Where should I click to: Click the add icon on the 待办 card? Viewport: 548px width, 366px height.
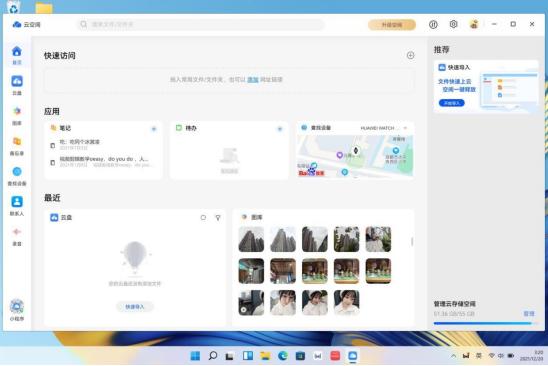tap(280, 129)
